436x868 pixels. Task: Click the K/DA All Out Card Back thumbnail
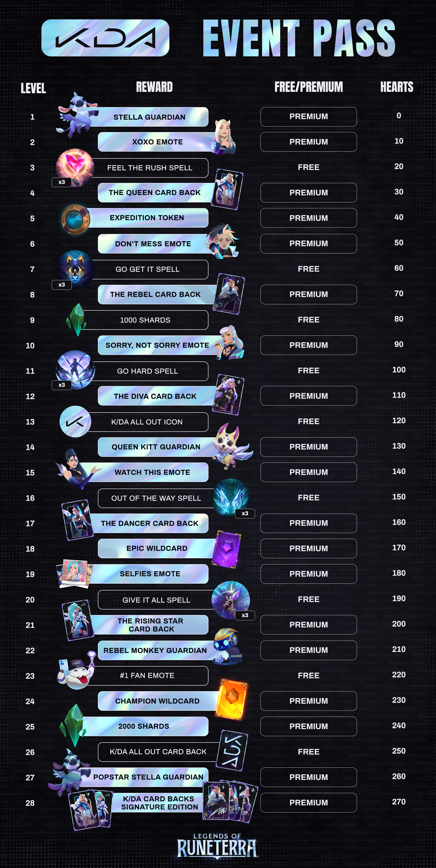pyautogui.click(x=232, y=750)
